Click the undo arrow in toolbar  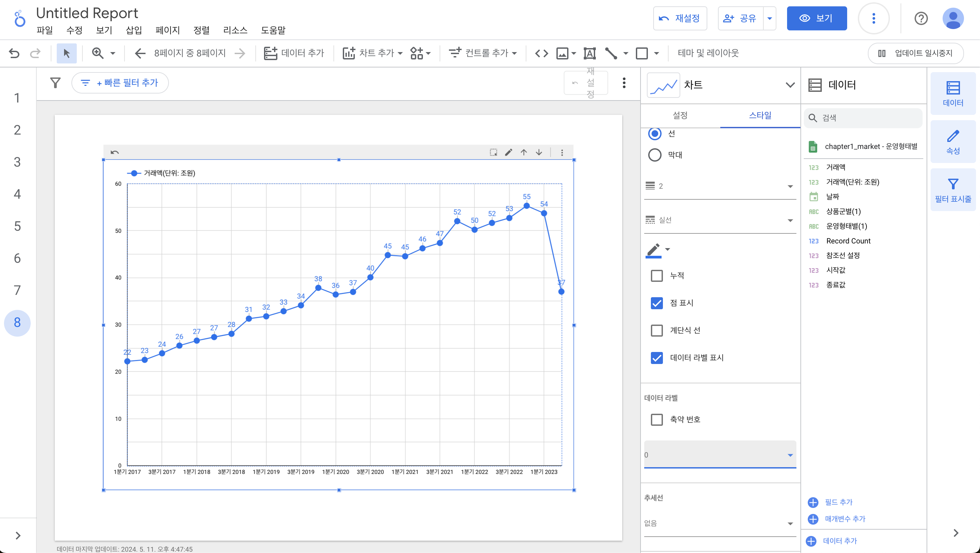[x=14, y=53]
